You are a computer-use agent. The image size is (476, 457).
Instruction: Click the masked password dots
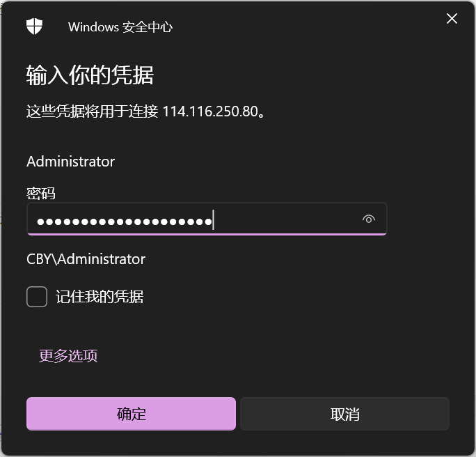(x=124, y=222)
